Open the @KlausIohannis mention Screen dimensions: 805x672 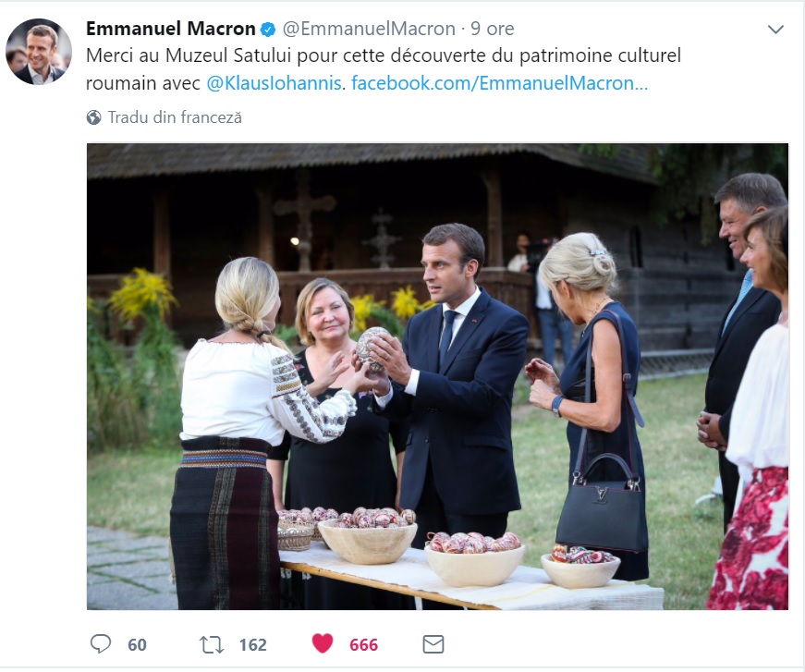(274, 83)
